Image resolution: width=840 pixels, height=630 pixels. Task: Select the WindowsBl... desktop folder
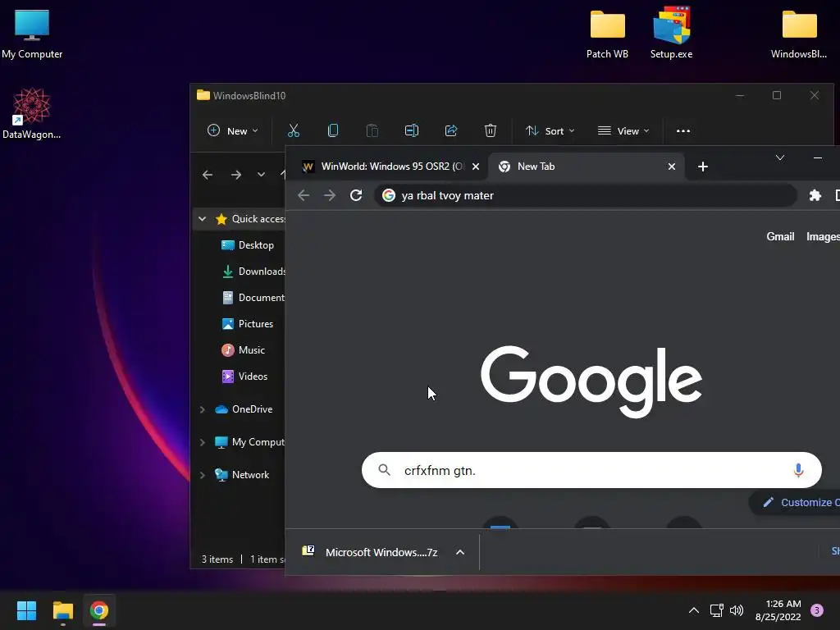[x=799, y=33]
